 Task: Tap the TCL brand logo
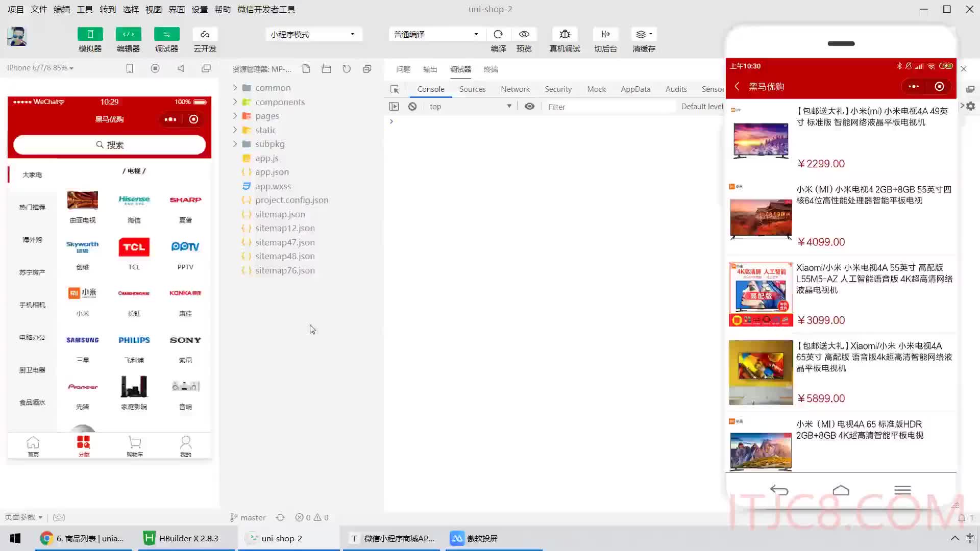tap(134, 247)
